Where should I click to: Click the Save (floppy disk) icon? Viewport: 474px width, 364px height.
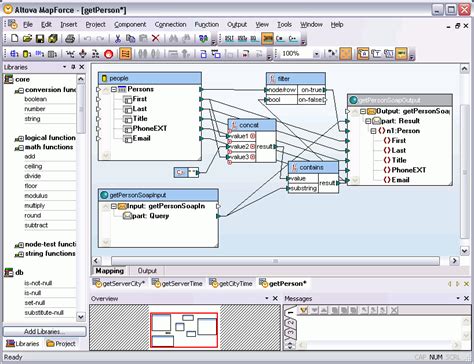tap(40, 39)
